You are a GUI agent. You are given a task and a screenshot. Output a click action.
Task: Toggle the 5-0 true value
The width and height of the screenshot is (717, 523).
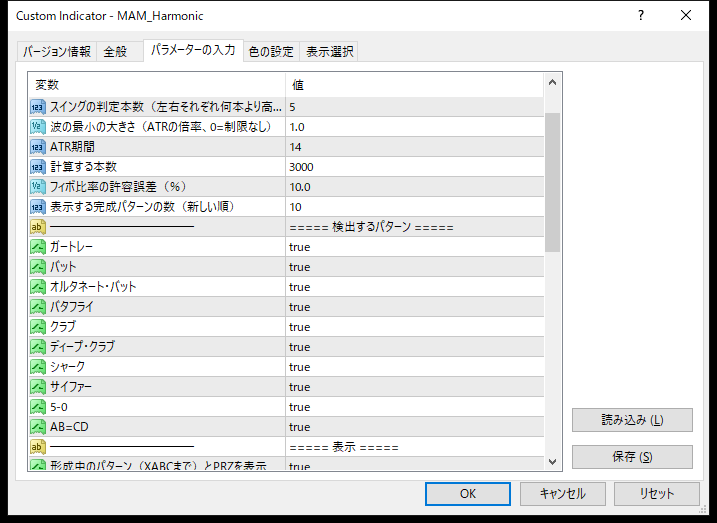pyautogui.click(x=415, y=407)
